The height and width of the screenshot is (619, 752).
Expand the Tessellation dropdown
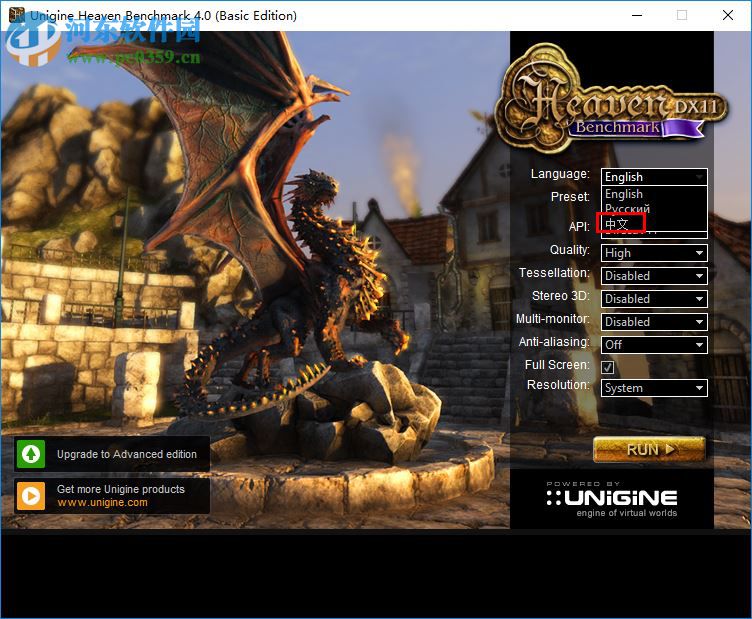click(x=654, y=276)
